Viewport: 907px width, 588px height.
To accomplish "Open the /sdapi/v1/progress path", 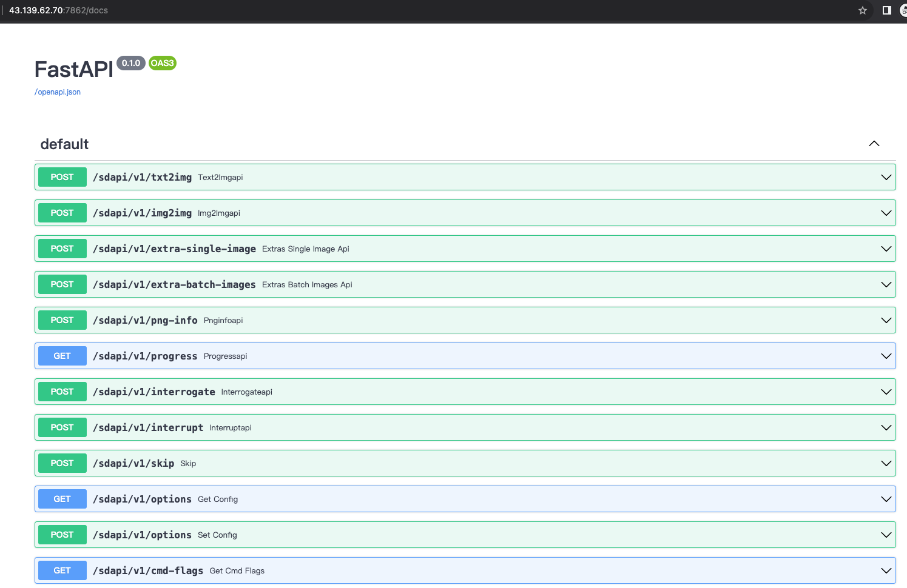I will 146,356.
